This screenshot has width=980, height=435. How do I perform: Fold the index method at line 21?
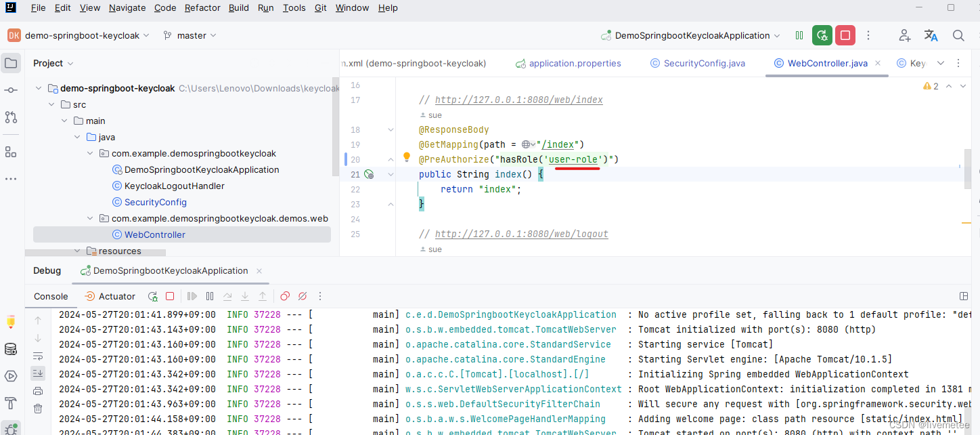pyautogui.click(x=391, y=174)
